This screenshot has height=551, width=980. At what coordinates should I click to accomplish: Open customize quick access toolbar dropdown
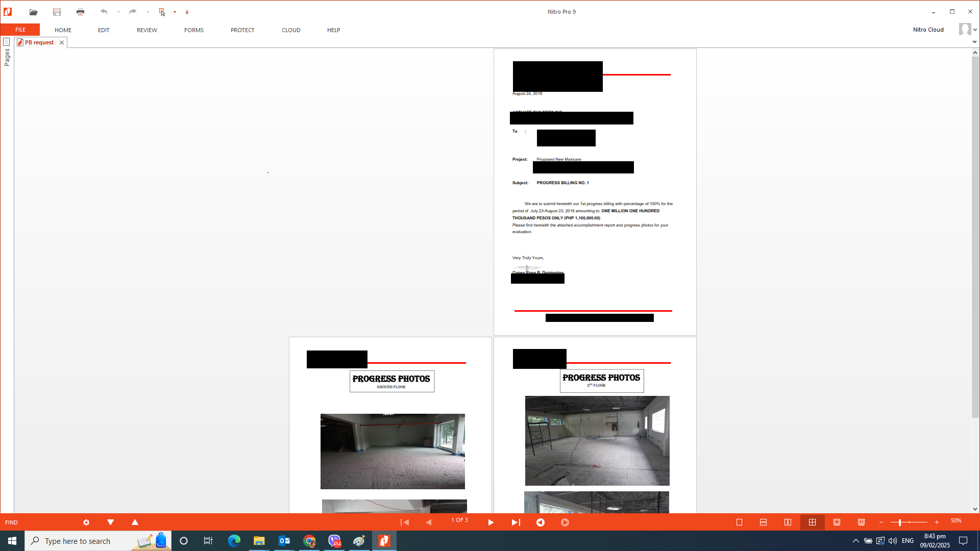187,12
